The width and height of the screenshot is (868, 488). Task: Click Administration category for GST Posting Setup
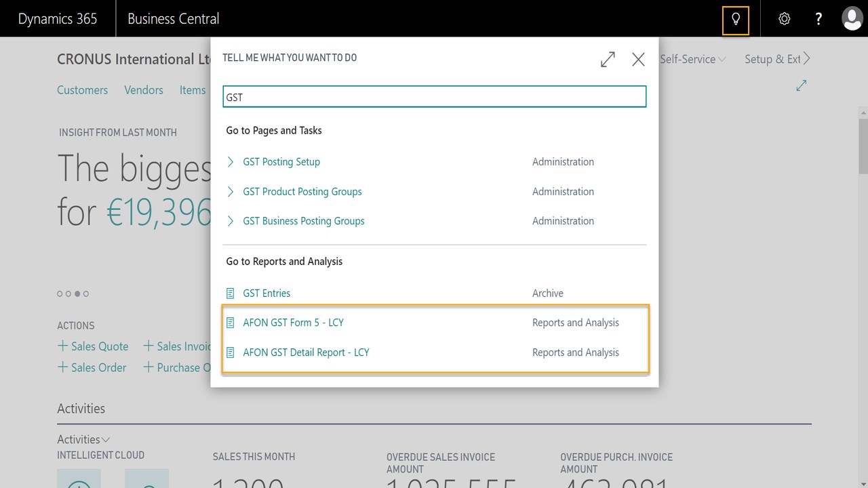[563, 162]
